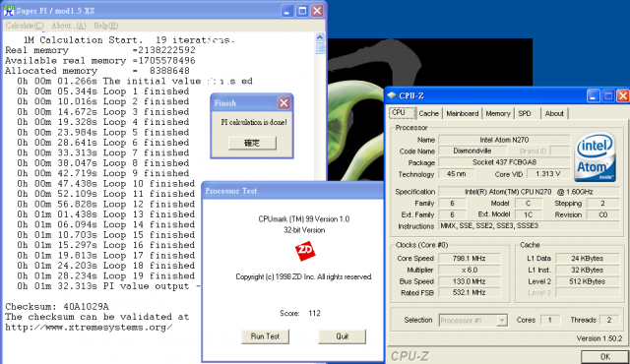
Task: Switch to the About tab in CPU-Z
Action: [554, 113]
